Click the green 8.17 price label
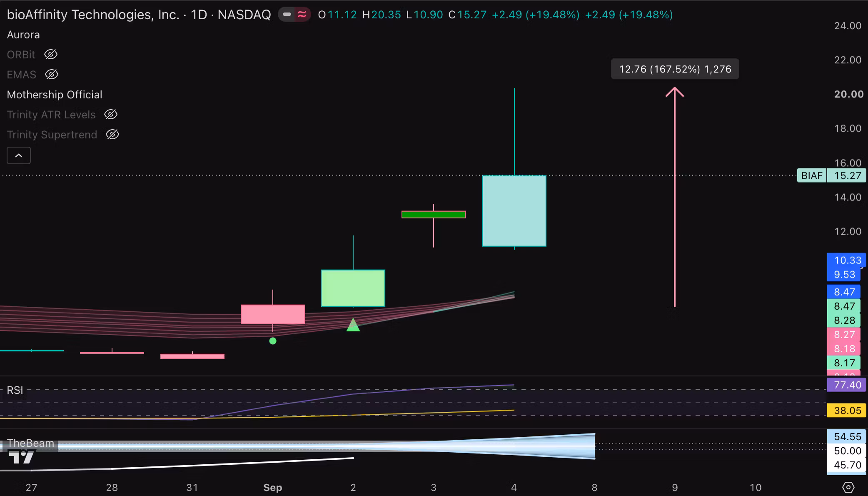Image resolution: width=868 pixels, height=496 pixels. point(844,363)
